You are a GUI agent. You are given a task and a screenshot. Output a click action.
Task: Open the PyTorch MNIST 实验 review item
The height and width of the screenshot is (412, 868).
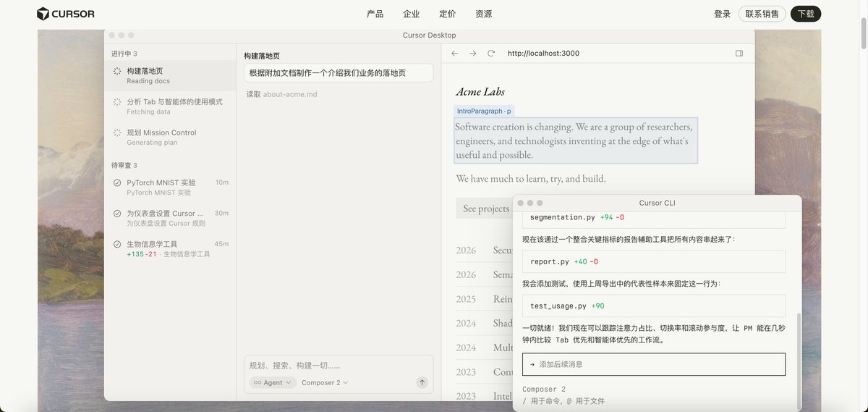(170, 187)
